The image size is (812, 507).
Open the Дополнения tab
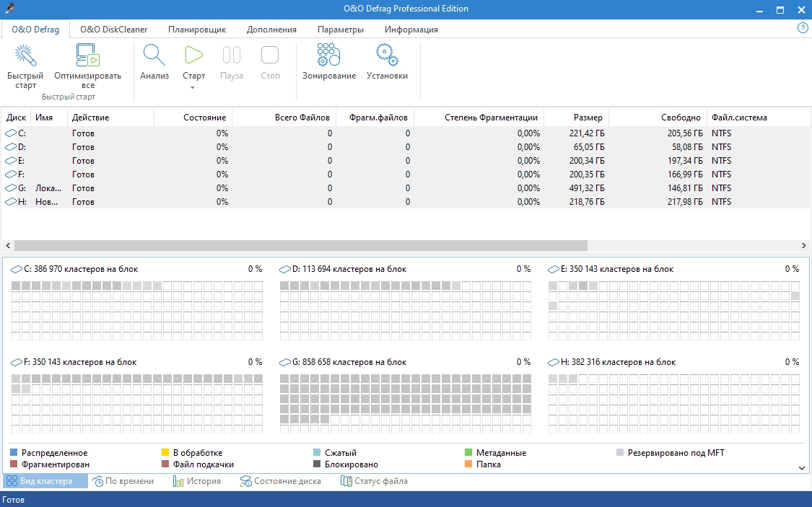tap(271, 30)
